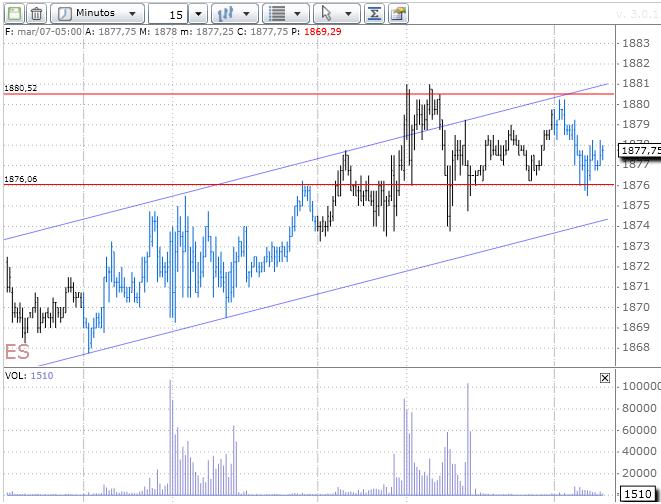The image size is (661, 504).
Task: Click the chart properties icon
Action: click(x=398, y=13)
